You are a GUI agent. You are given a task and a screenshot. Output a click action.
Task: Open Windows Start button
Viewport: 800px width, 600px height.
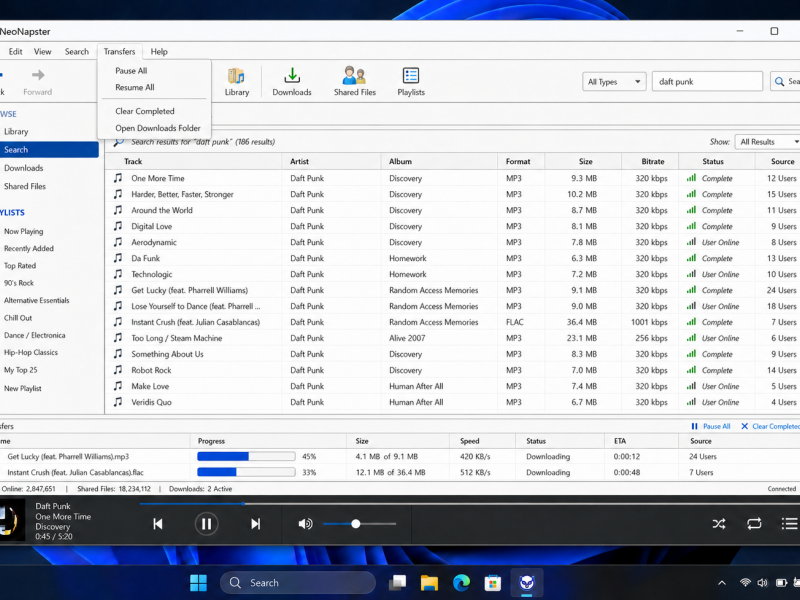coord(198,583)
